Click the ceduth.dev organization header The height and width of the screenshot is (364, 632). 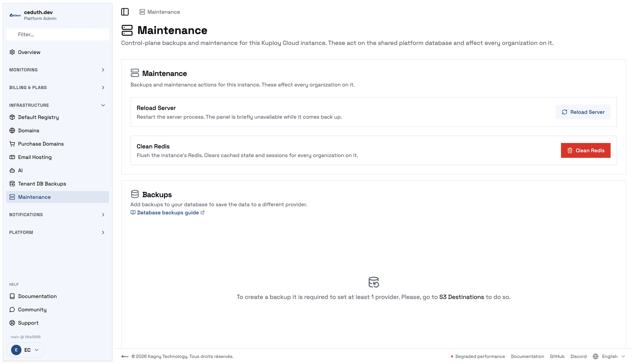pyautogui.click(x=58, y=15)
